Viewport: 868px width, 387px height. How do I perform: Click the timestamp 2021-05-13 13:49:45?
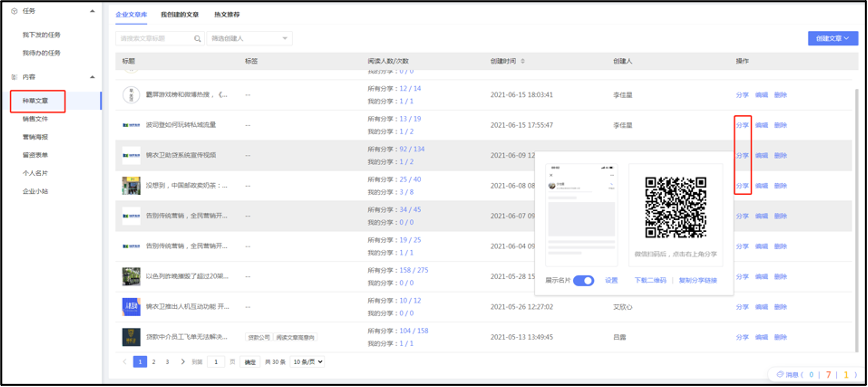tap(521, 337)
